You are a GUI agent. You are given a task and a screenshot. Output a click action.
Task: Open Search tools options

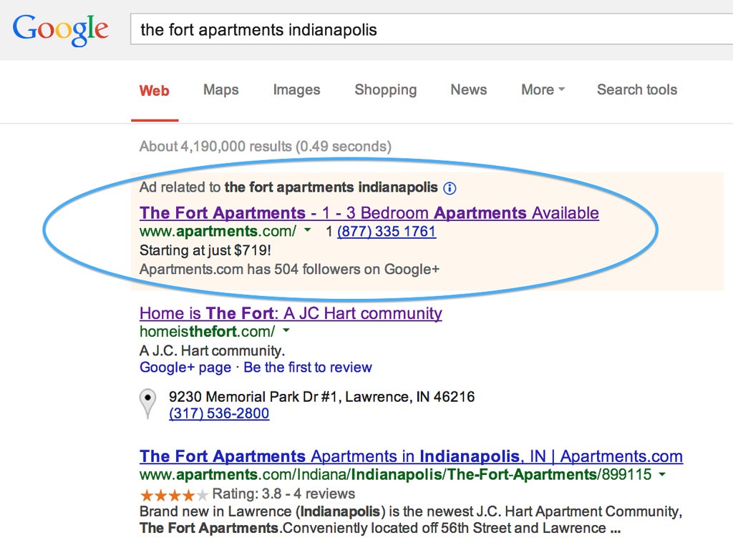[636, 89]
